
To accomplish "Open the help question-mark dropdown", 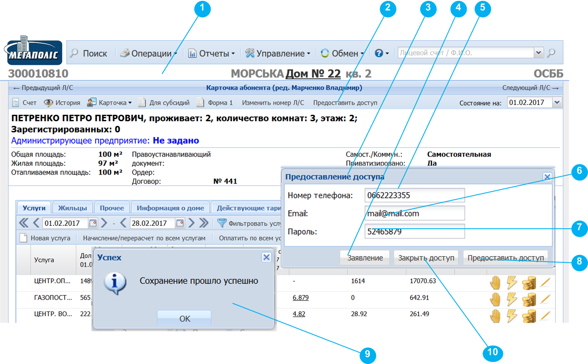I will pos(382,53).
